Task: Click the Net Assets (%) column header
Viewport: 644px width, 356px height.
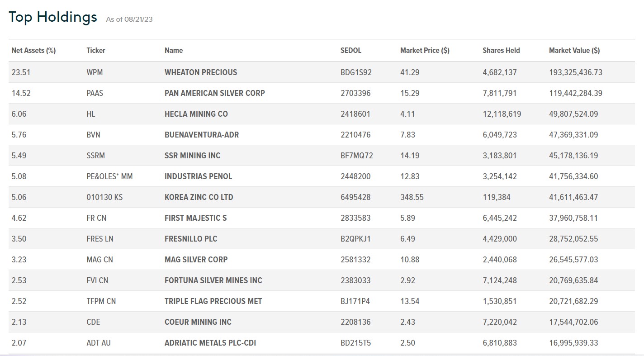Action: (33, 51)
